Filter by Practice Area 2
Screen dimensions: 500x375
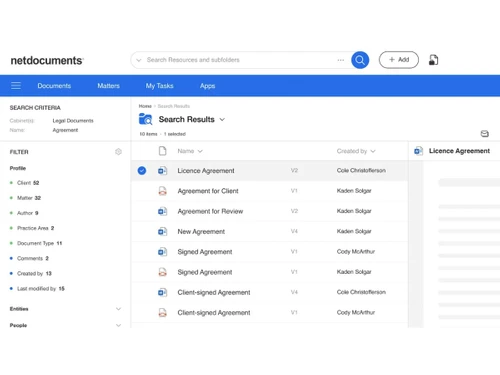click(x=36, y=228)
